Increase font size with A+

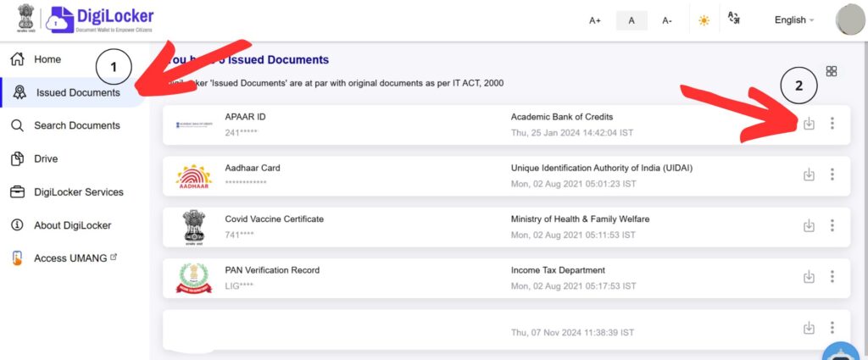click(x=595, y=20)
